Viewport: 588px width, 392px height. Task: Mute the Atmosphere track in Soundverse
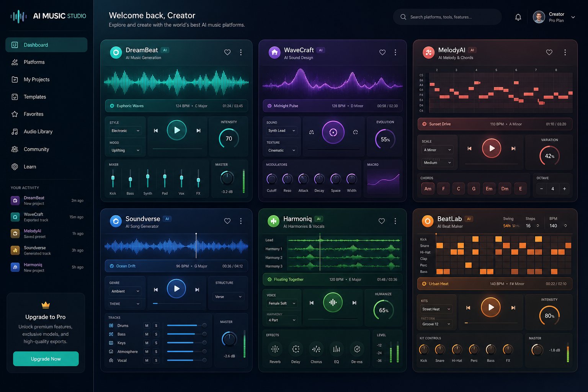pos(147,351)
